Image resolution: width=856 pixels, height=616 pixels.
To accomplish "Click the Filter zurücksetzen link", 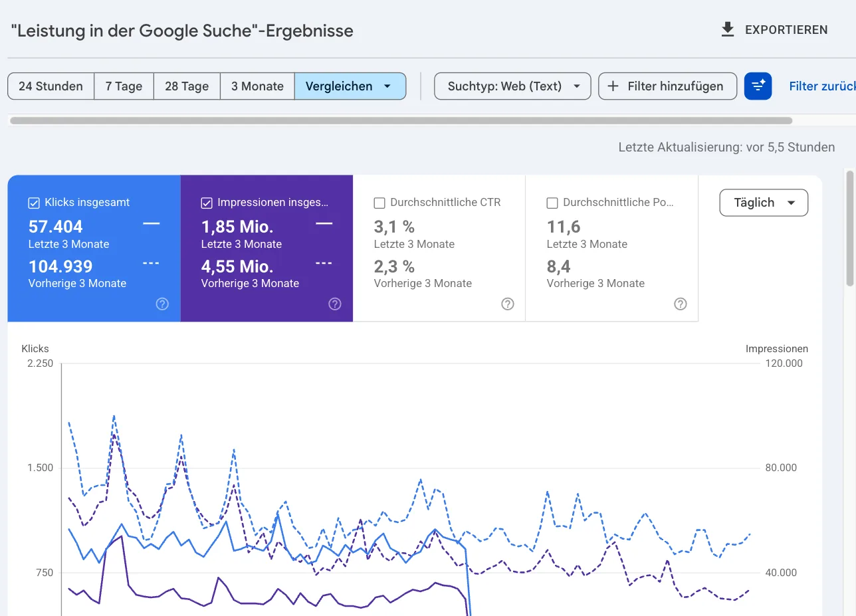I will point(822,86).
